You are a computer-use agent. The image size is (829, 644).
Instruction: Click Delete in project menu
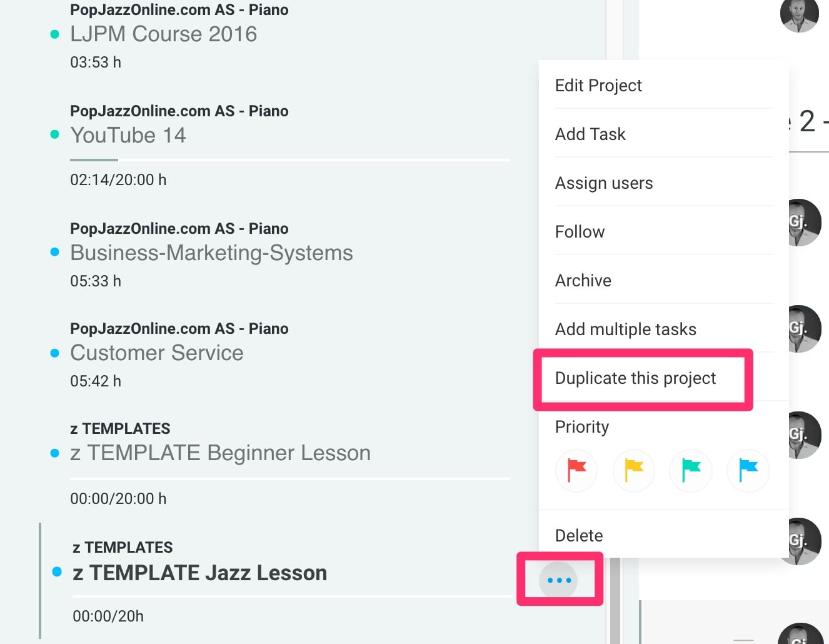pos(579,536)
